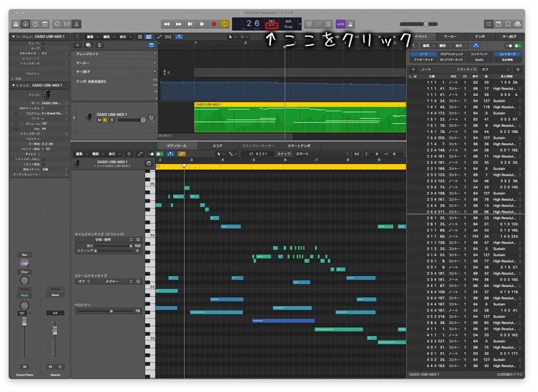Open the マーカー list tab
538x392 pixels.
click(x=450, y=36)
